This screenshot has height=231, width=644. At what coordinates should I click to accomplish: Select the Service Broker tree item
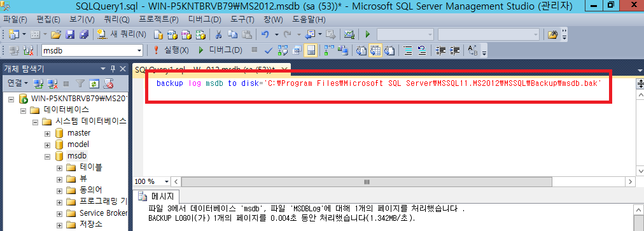(104, 213)
